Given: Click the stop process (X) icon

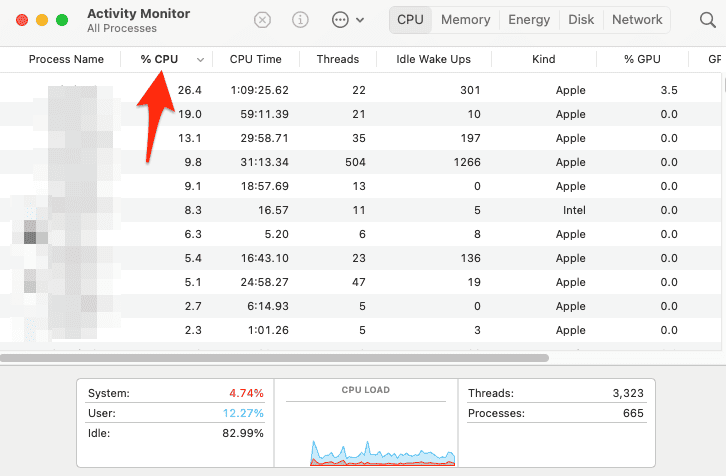Looking at the screenshot, I should click(x=262, y=20).
